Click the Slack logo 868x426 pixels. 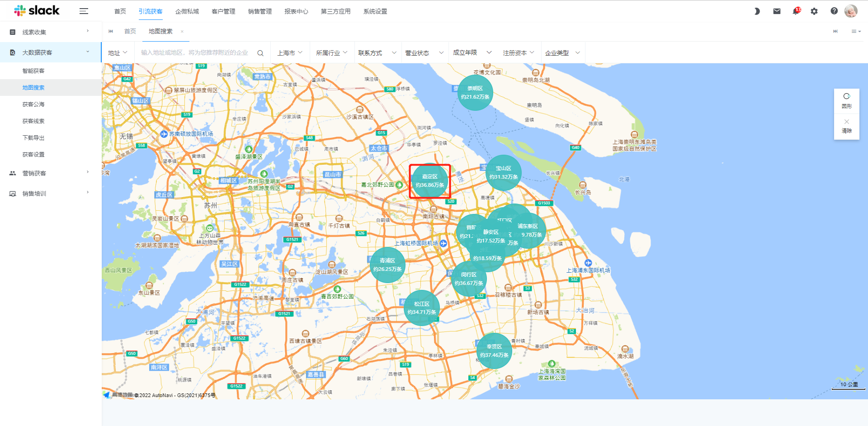[x=37, y=10]
